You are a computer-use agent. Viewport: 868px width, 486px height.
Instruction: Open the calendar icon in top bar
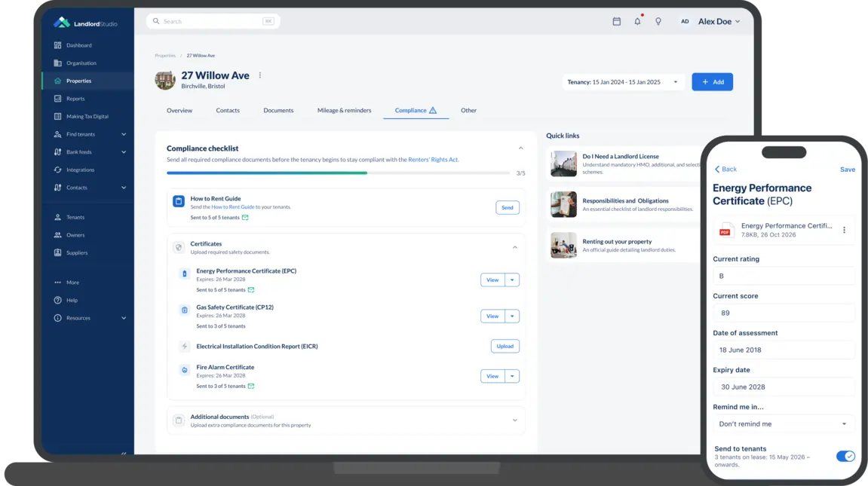pyautogui.click(x=616, y=22)
